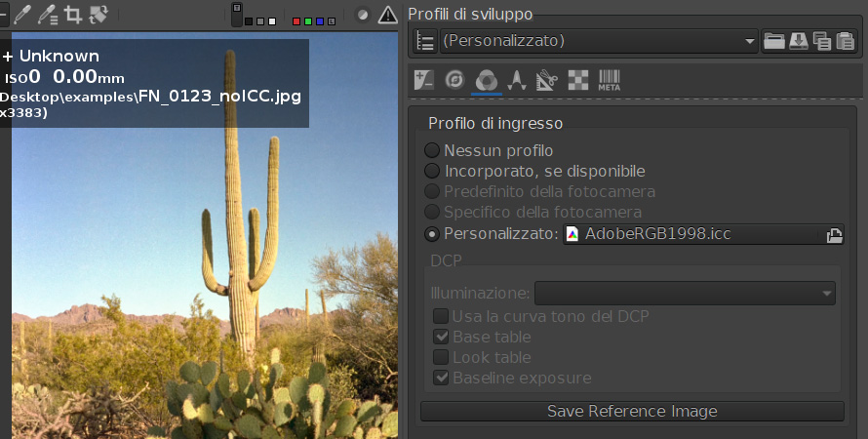Select the white balance picker tool
The image size is (868, 439).
[21, 15]
